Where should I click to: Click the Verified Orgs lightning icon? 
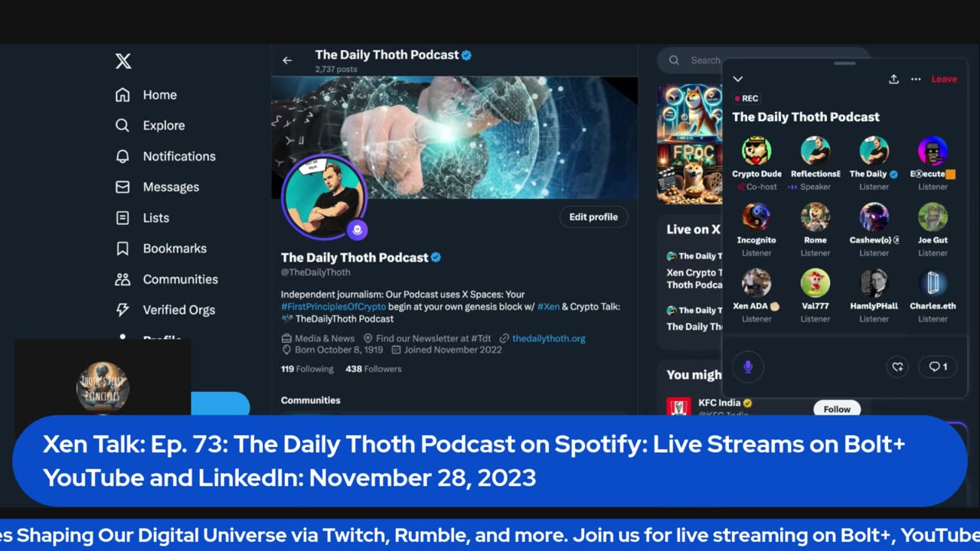coord(122,310)
